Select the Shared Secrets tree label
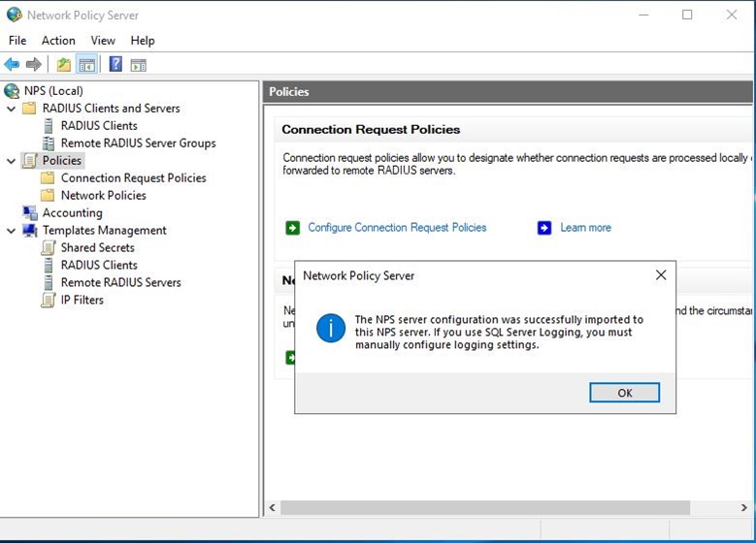Viewport: 756px width, 543px height. pos(97,247)
